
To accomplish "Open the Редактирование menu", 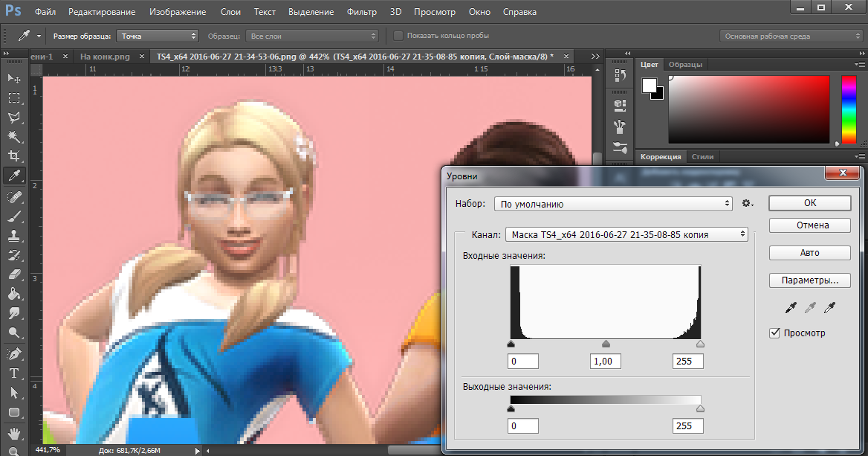I will (x=102, y=12).
